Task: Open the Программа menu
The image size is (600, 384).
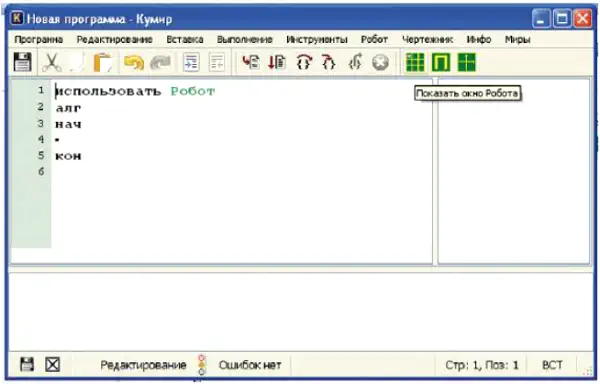Action: pyautogui.click(x=38, y=39)
